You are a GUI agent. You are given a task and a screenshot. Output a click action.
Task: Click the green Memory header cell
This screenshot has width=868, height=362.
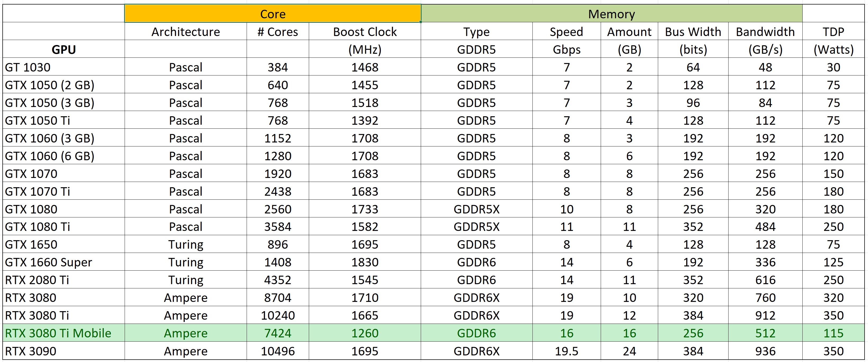(x=611, y=14)
